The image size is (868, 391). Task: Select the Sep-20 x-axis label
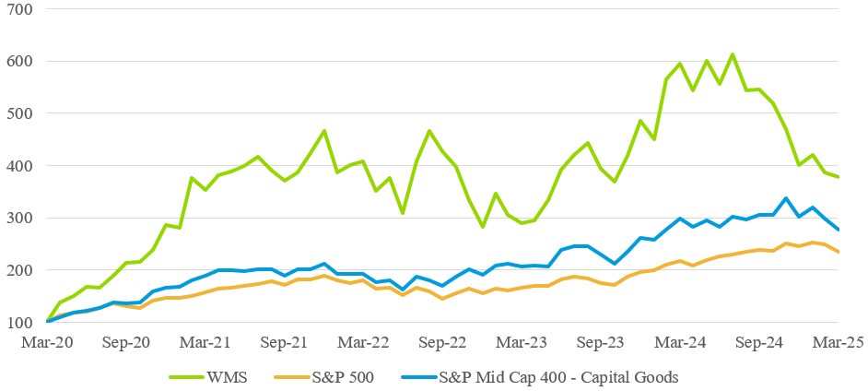click(x=127, y=342)
